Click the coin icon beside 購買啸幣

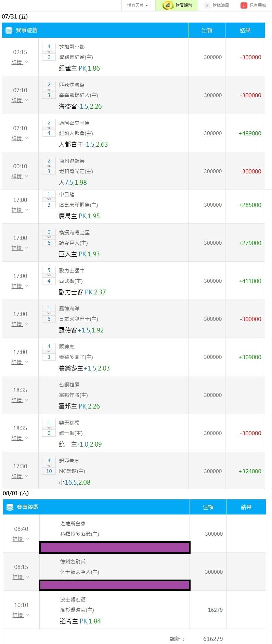point(168,5)
